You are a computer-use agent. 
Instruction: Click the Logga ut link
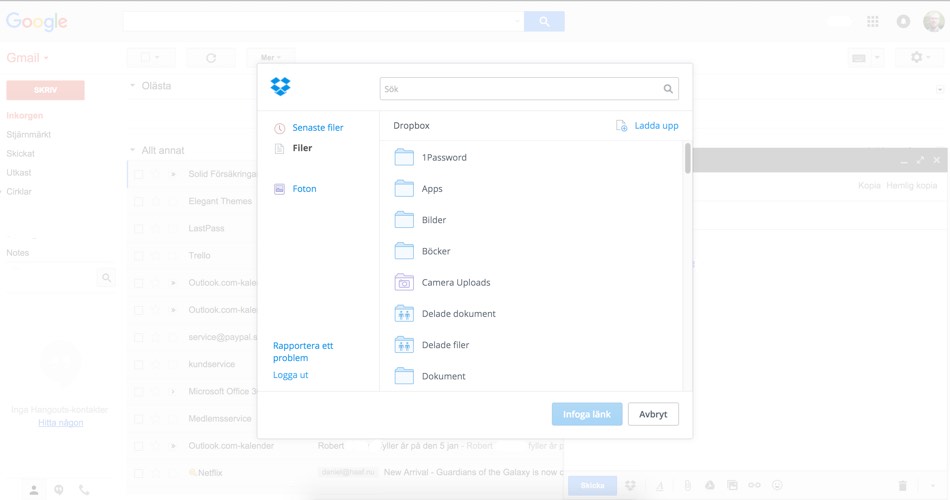tap(290, 375)
